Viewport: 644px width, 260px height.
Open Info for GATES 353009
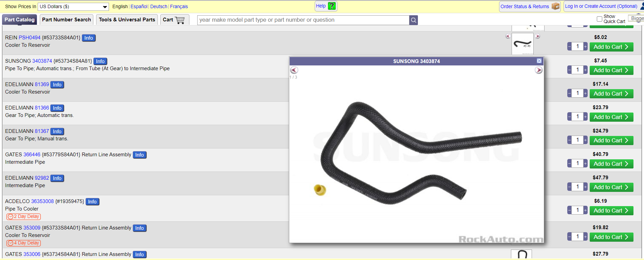(140, 228)
